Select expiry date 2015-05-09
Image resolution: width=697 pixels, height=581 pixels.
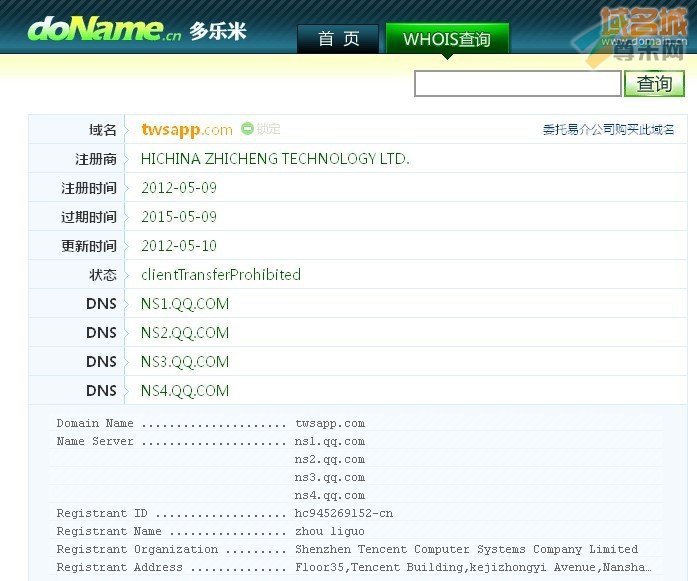coord(179,216)
